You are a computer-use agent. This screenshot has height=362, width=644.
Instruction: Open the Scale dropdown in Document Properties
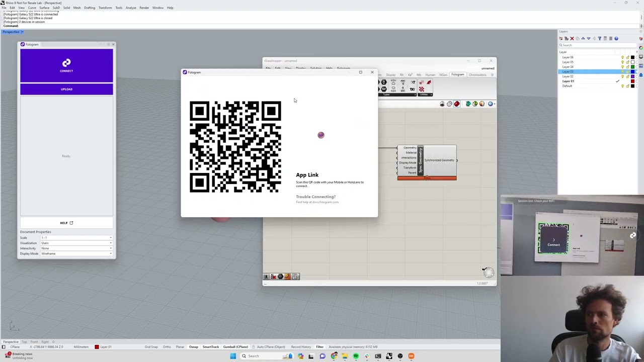pyautogui.click(x=76, y=237)
